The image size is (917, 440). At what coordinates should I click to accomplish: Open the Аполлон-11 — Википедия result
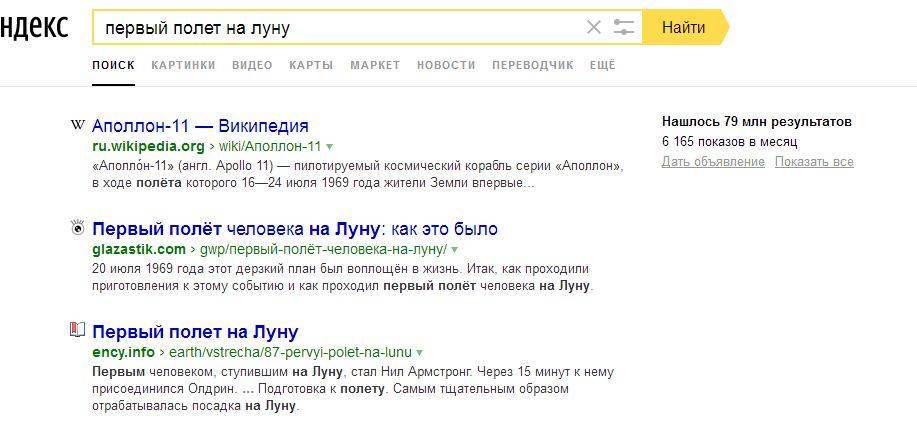coord(200,126)
